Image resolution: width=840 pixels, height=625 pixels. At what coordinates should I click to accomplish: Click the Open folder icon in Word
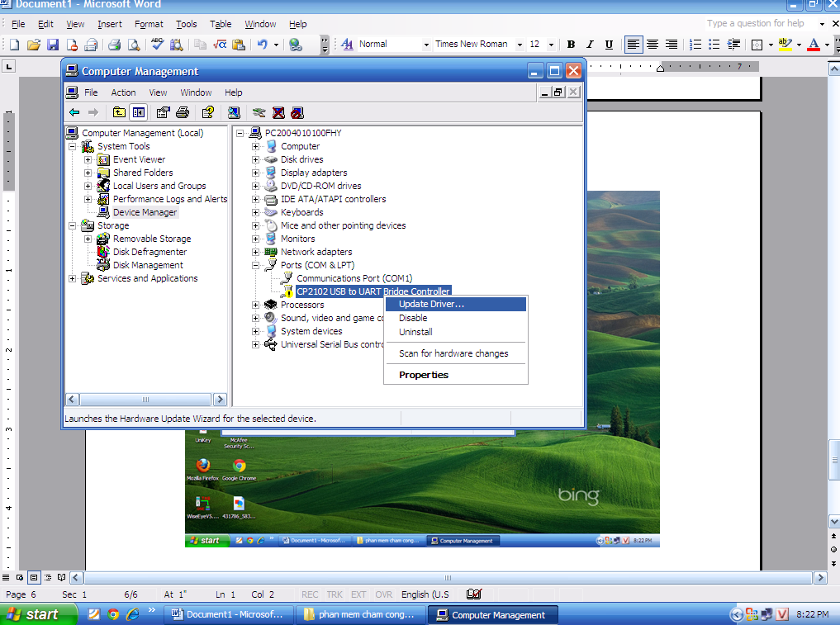click(x=34, y=45)
